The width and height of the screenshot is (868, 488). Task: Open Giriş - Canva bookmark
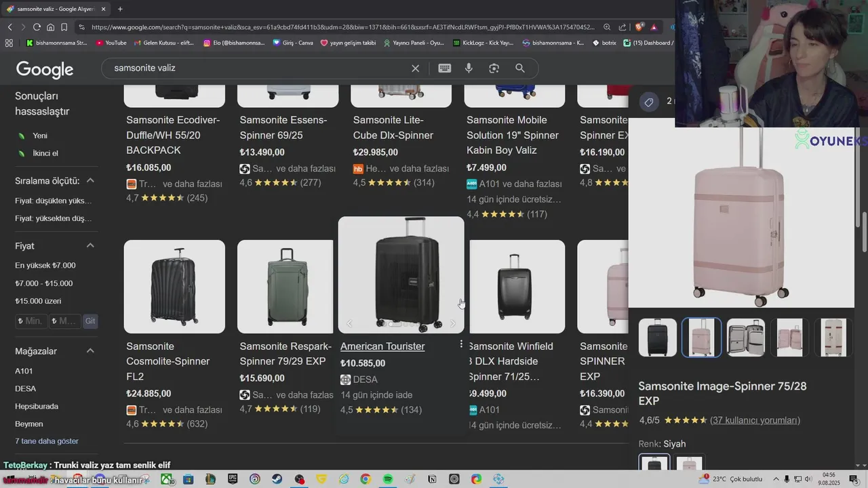[293, 43]
